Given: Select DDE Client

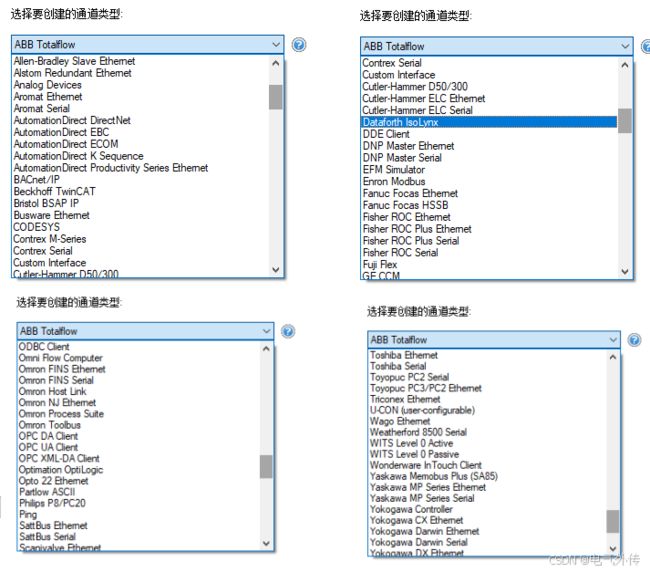Looking at the screenshot, I should pos(386,134).
